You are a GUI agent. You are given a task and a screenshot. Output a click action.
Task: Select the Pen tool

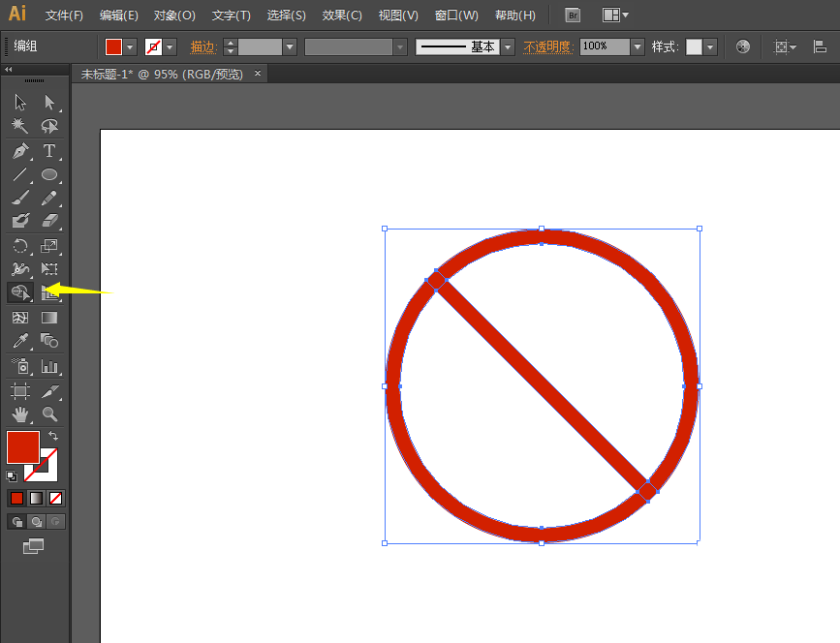pos(20,151)
